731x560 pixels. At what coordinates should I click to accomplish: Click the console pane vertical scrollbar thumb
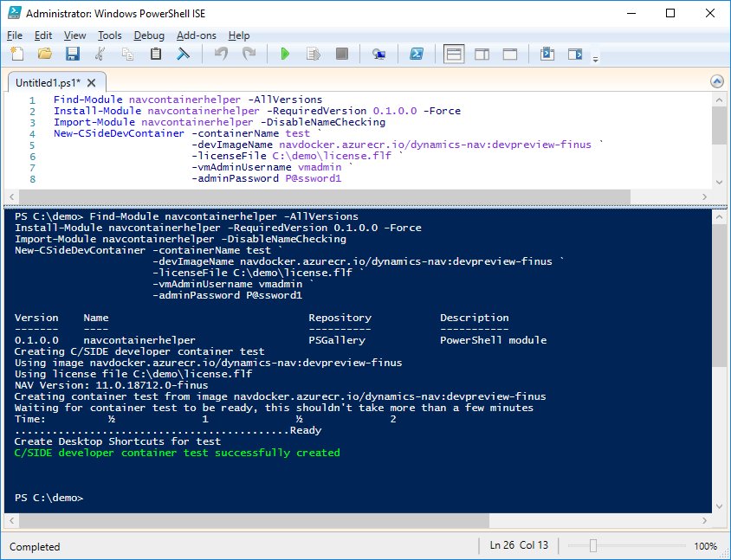tap(718, 294)
